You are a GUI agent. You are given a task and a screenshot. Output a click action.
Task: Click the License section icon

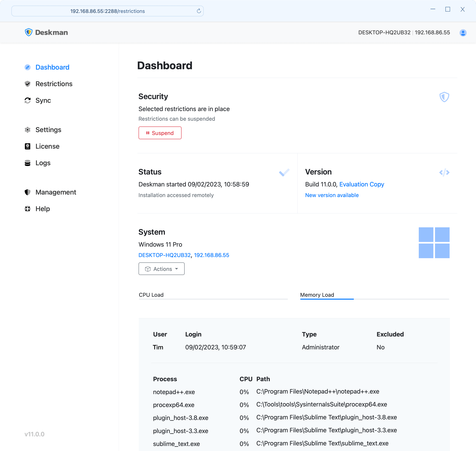tap(28, 146)
